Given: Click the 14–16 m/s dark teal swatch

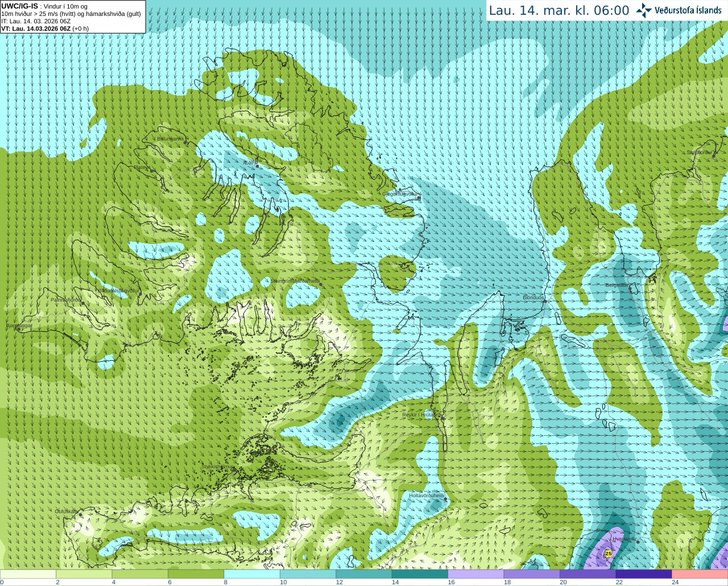Looking at the screenshot, I should point(420,574).
